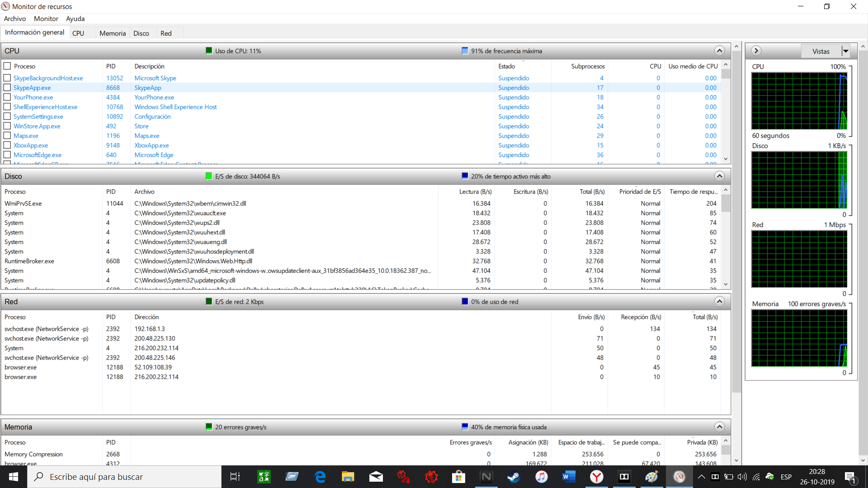The width and height of the screenshot is (868, 488).
Task: Hide the graphs pane arrow button
Action: (756, 51)
